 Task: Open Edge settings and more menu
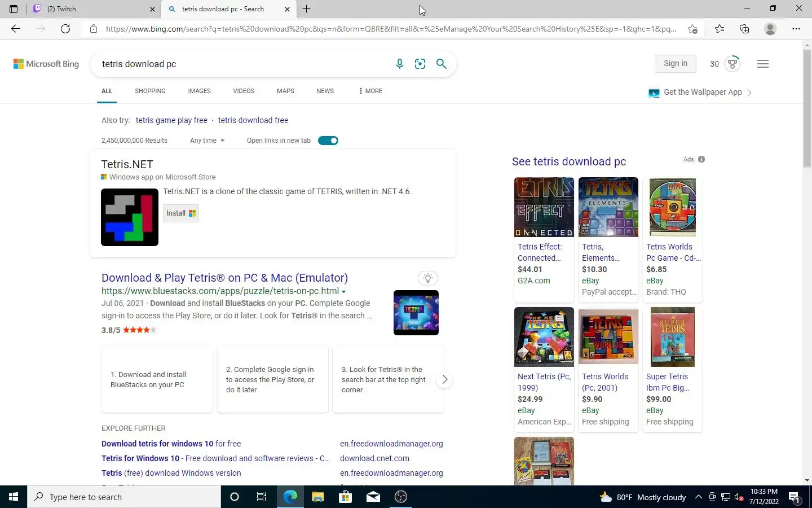point(796,29)
